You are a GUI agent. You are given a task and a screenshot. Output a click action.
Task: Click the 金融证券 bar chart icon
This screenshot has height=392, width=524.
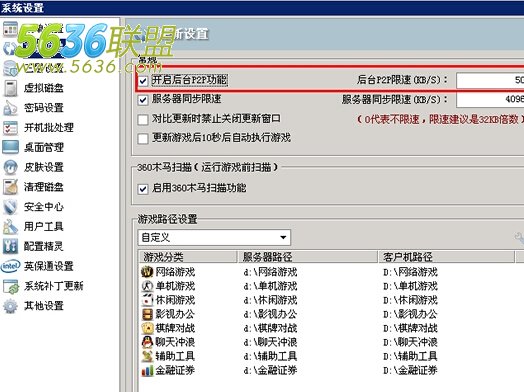(147, 370)
